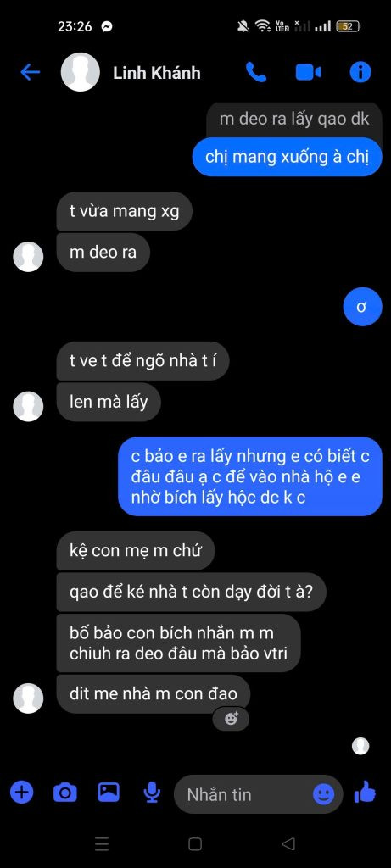Start a voice call with Linh Khánh
The image size is (391, 868).
256,72
